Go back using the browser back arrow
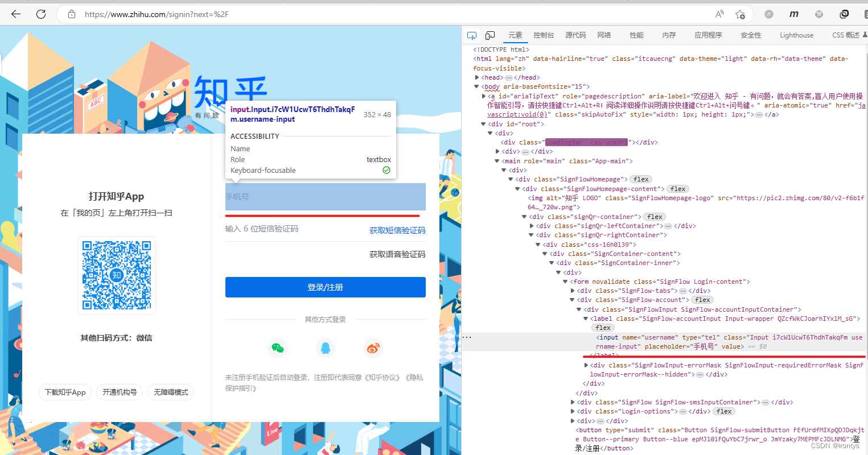 (16, 14)
